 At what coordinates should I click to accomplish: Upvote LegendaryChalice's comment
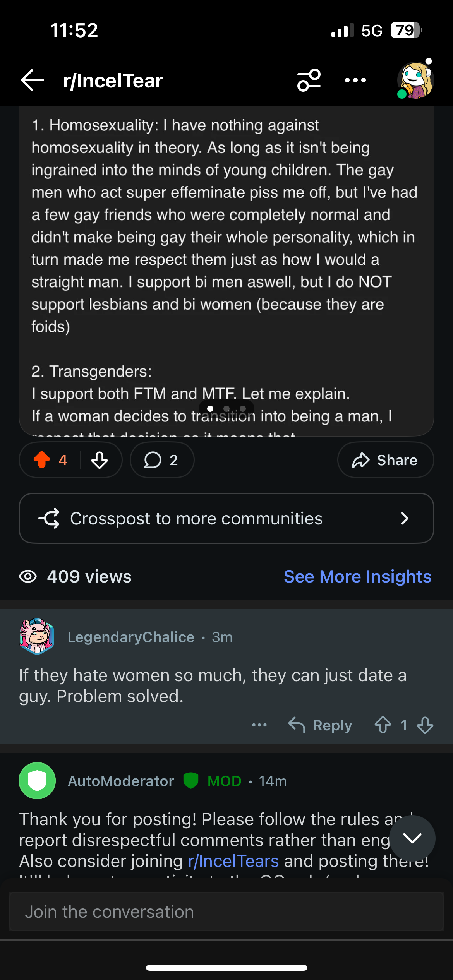[x=383, y=725]
